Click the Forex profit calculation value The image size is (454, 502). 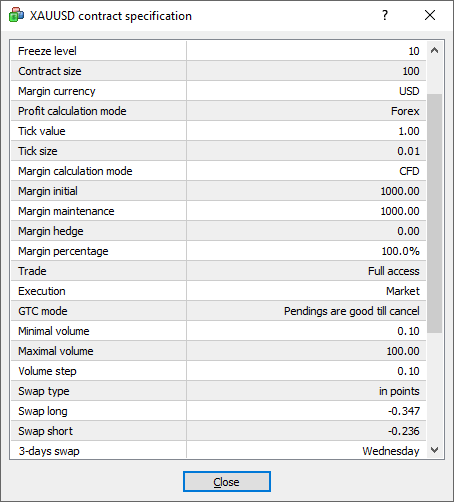pos(405,111)
